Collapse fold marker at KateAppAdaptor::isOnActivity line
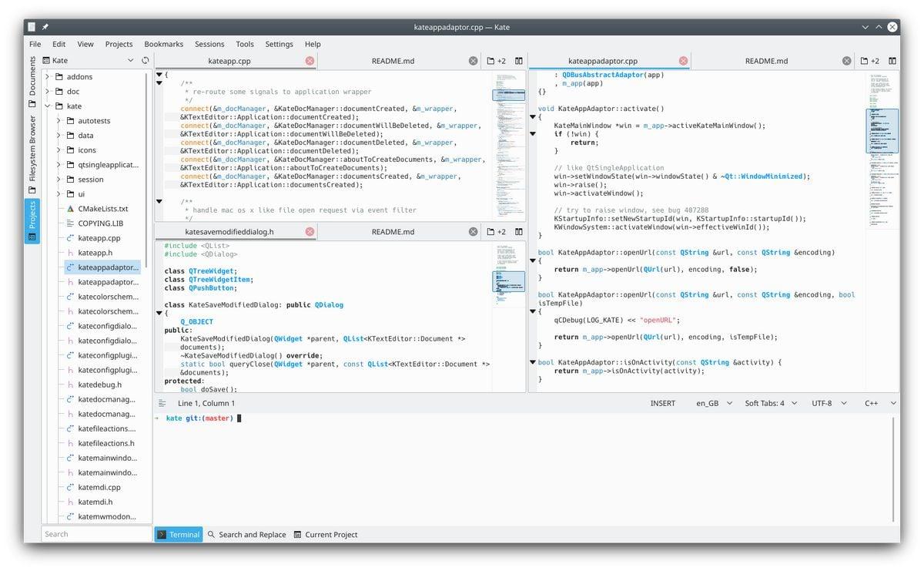924x571 pixels. click(532, 362)
